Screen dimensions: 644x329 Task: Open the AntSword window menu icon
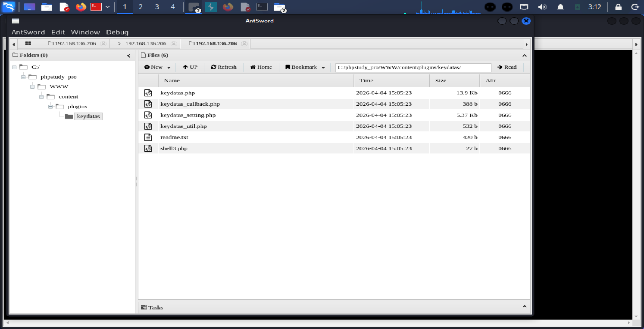click(15, 21)
